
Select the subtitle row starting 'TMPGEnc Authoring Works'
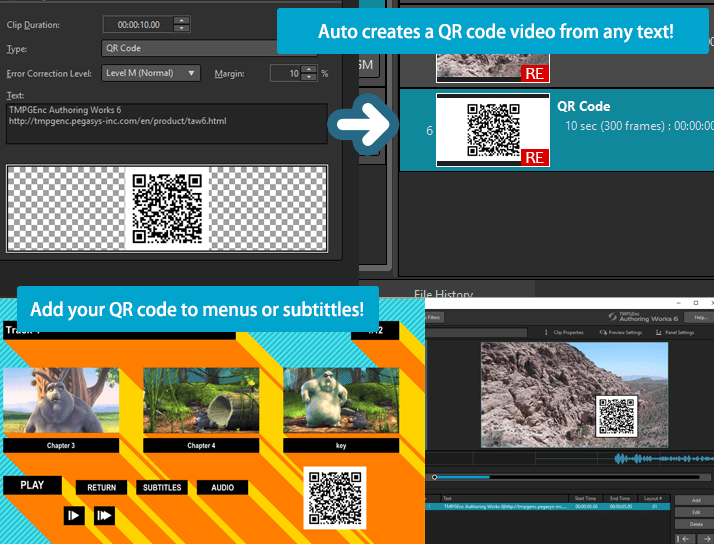click(547, 506)
